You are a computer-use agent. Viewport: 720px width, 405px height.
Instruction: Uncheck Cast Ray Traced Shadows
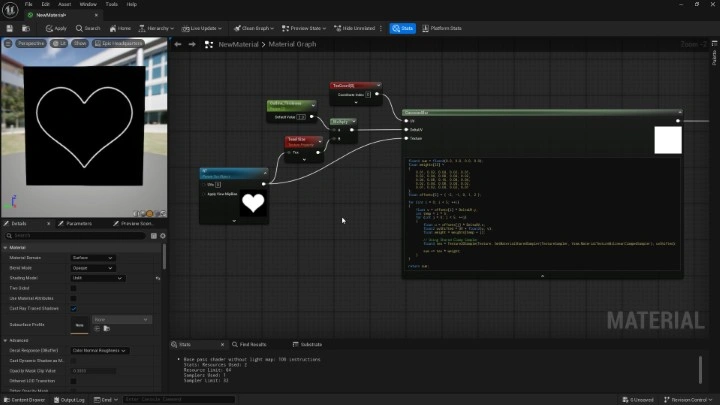tap(73, 309)
